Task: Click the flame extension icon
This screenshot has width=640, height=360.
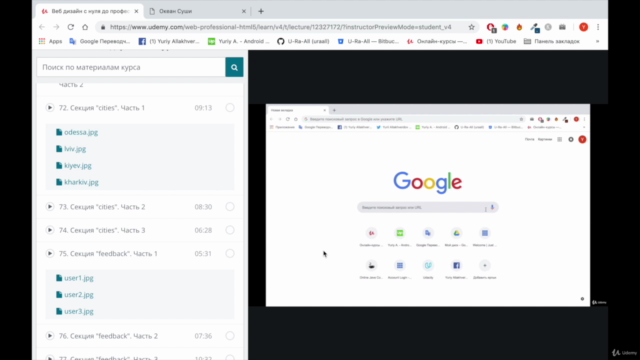Action: pyautogui.click(x=519, y=27)
